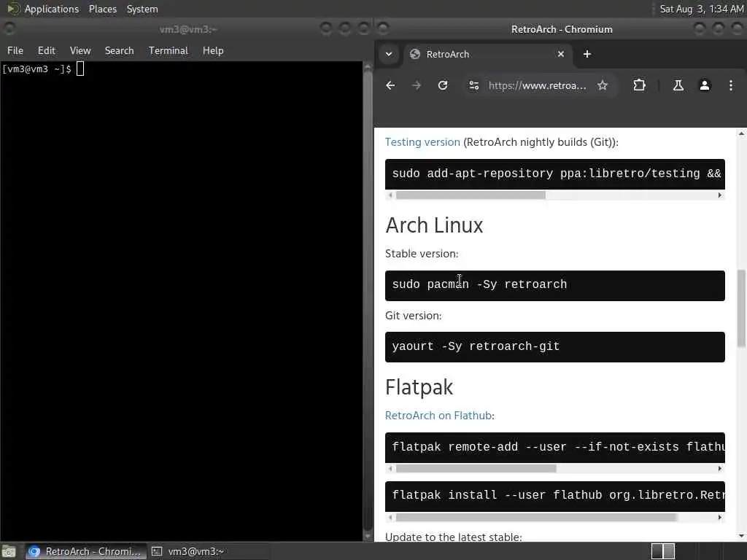Open terminal Help menu
This screenshot has width=747, height=560.
pos(213,50)
